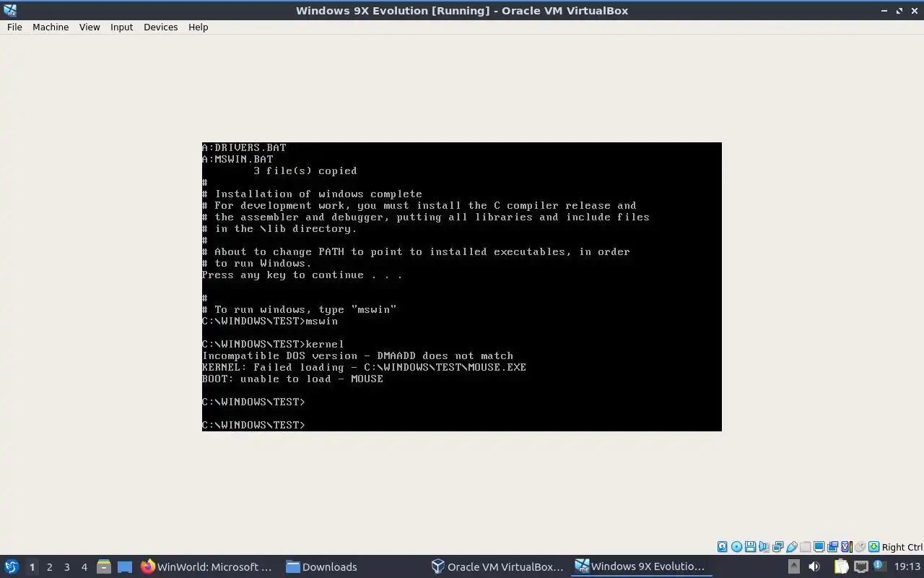Click the 19:13 clock
This screenshot has height=578, width=924.
(907, 566)
